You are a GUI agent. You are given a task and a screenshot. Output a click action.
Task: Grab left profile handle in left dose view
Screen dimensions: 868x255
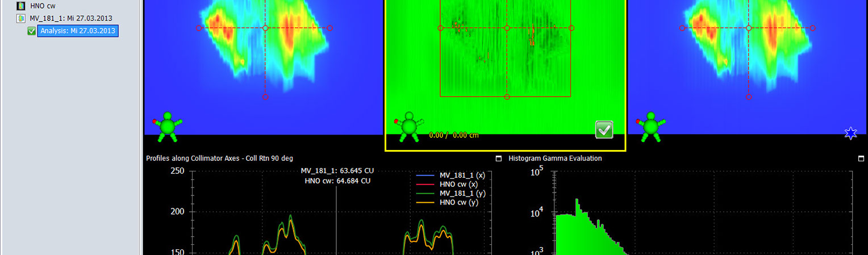[199, 28]
